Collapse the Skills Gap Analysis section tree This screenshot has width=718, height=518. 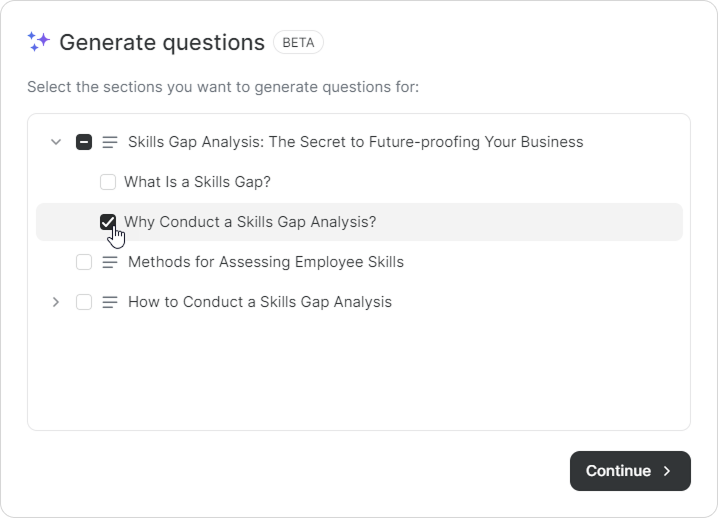(x=56, y=142)
